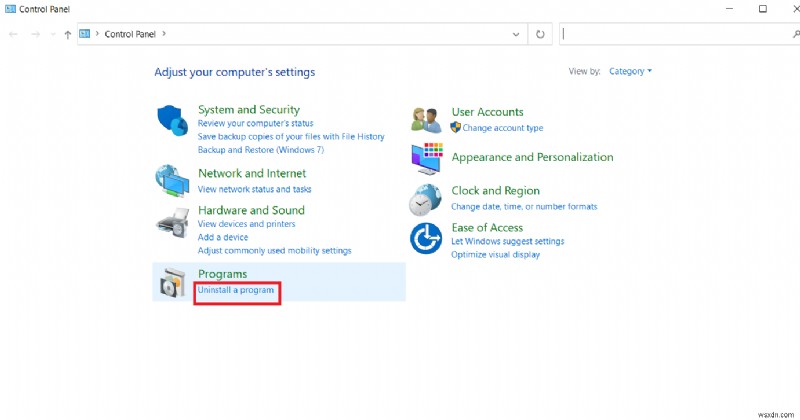Viewport: 800px width, 420px height.
Task: Expand the address bar history dropdown
Action: click(516, 34)
